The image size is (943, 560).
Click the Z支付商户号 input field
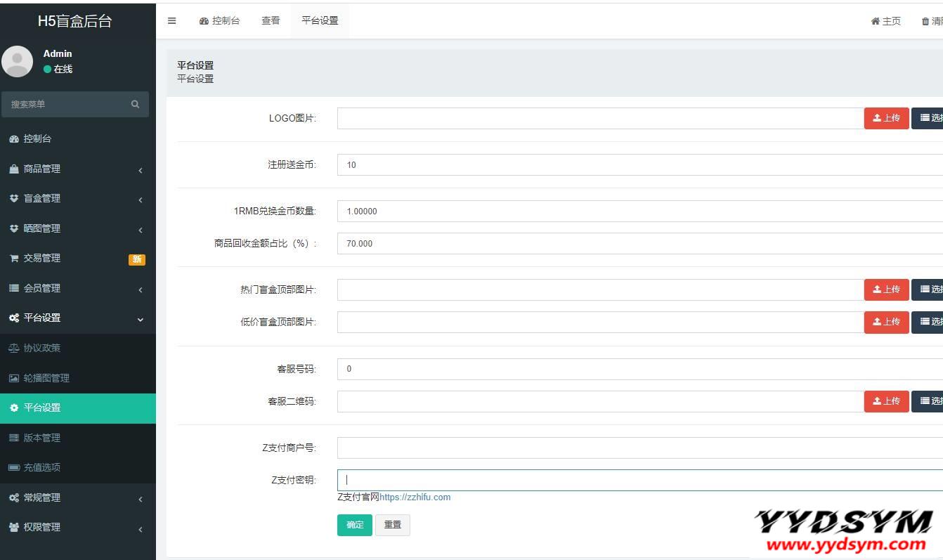click(x=640, y=448)
